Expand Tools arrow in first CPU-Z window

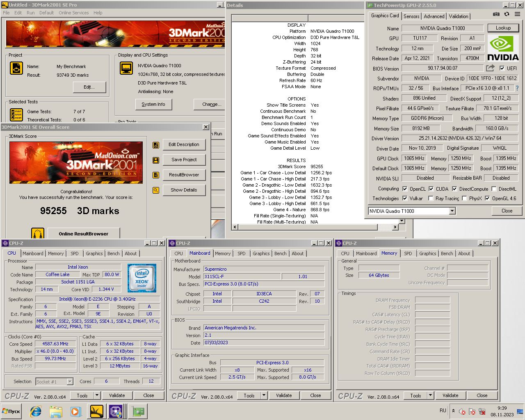(97, 395)
